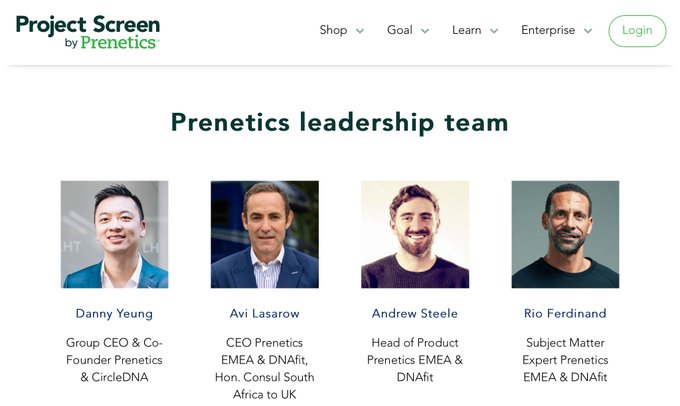Select Danny Yeung's profile photo
The width and height of the screenshot is (680, 406).
[x=114, y=234]
